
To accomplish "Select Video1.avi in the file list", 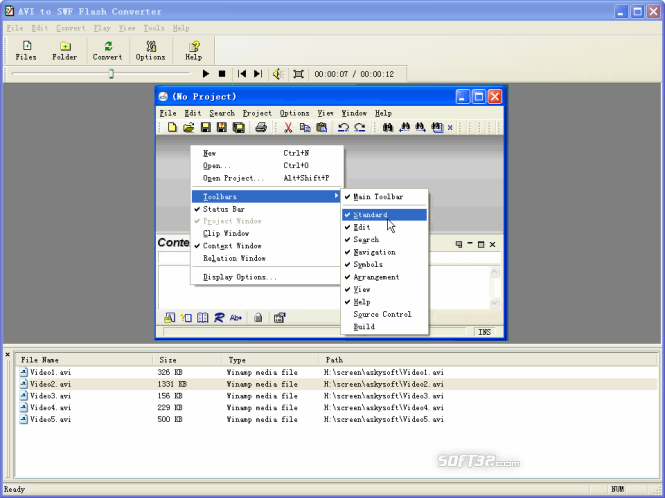I will point(338,372).
